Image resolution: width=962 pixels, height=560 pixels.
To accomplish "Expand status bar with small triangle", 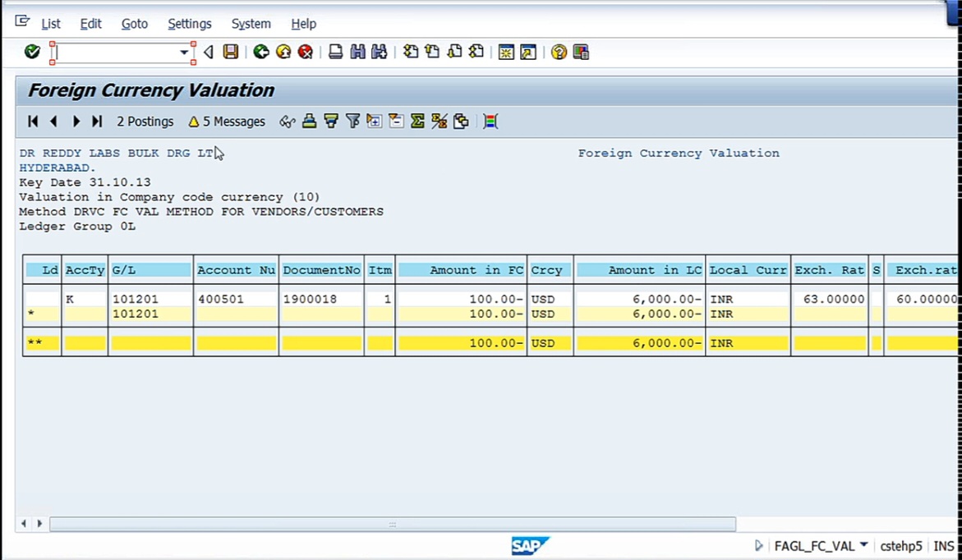I will coord(759,545).
